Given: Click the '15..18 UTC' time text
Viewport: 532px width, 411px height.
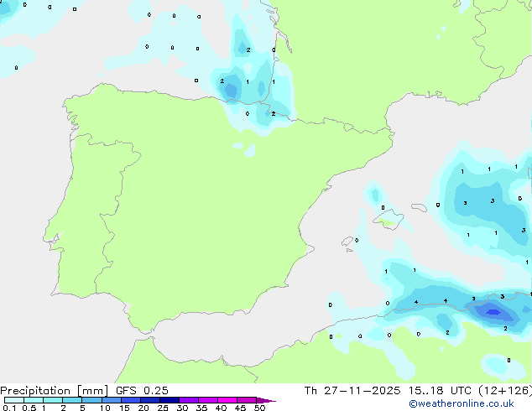Looking at the screenshot, I should (x=440, y=391).
